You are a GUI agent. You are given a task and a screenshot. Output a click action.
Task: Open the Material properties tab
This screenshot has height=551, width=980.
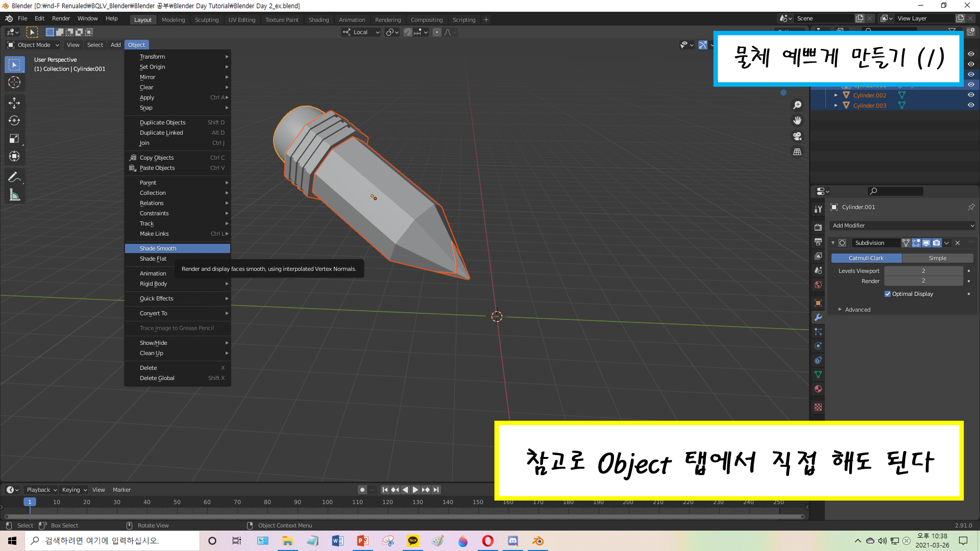[818, 389]
